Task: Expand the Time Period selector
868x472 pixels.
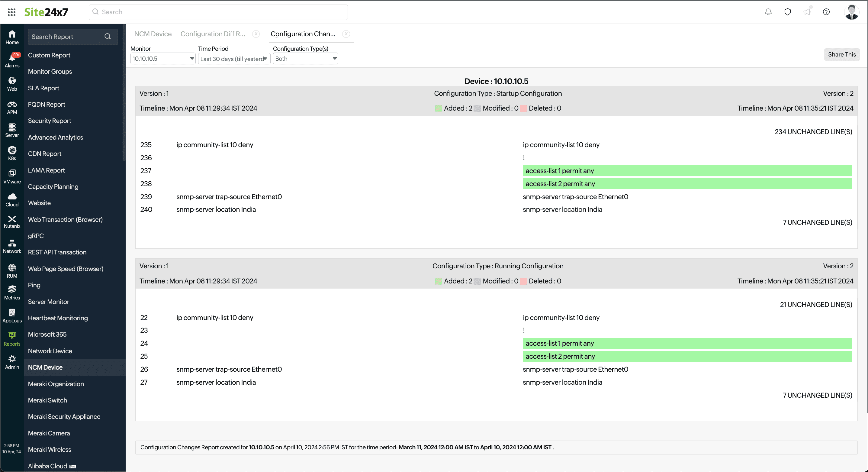Action: 234,58
